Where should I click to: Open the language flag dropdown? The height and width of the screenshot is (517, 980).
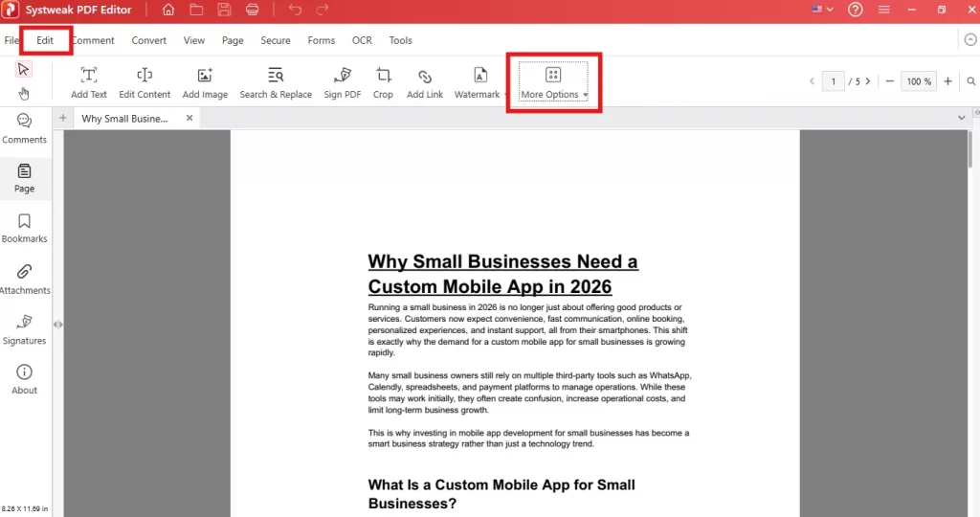pyautogui.click(x=822, y=10)
